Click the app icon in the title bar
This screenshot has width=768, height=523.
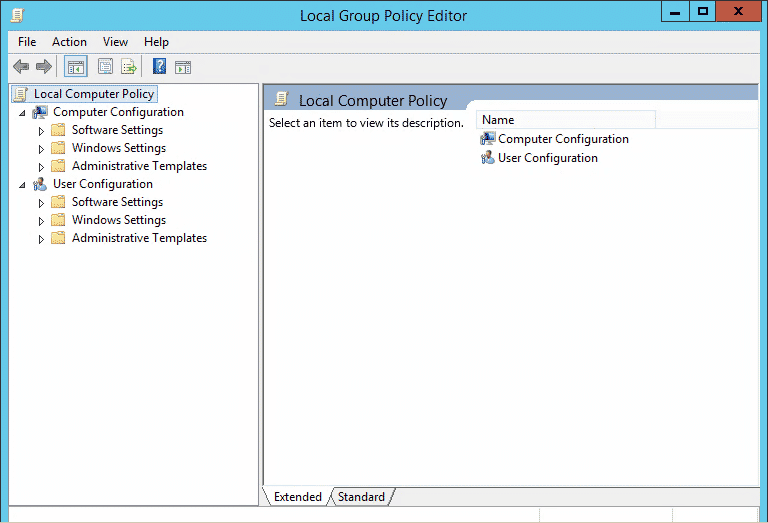coord(17,16)
